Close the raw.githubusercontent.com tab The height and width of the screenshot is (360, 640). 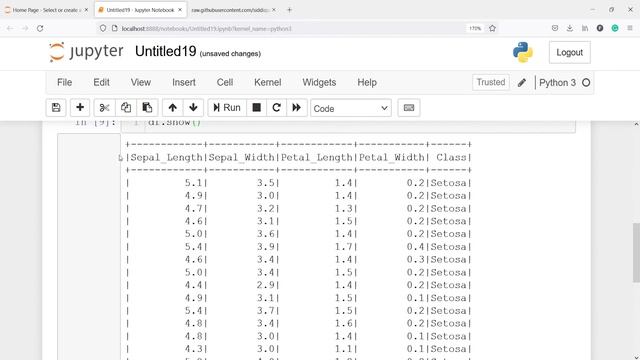point(273,10)
